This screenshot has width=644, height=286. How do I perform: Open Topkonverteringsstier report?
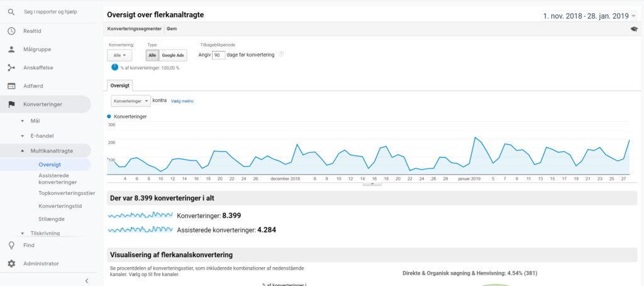pyautogui.click(x=67, y=192)
